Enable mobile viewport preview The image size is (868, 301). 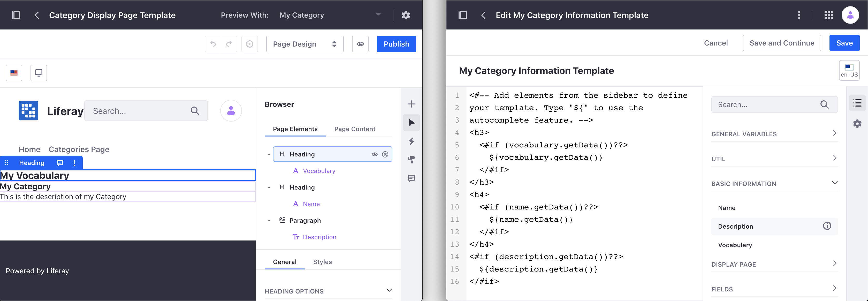(x=39, y=72)
